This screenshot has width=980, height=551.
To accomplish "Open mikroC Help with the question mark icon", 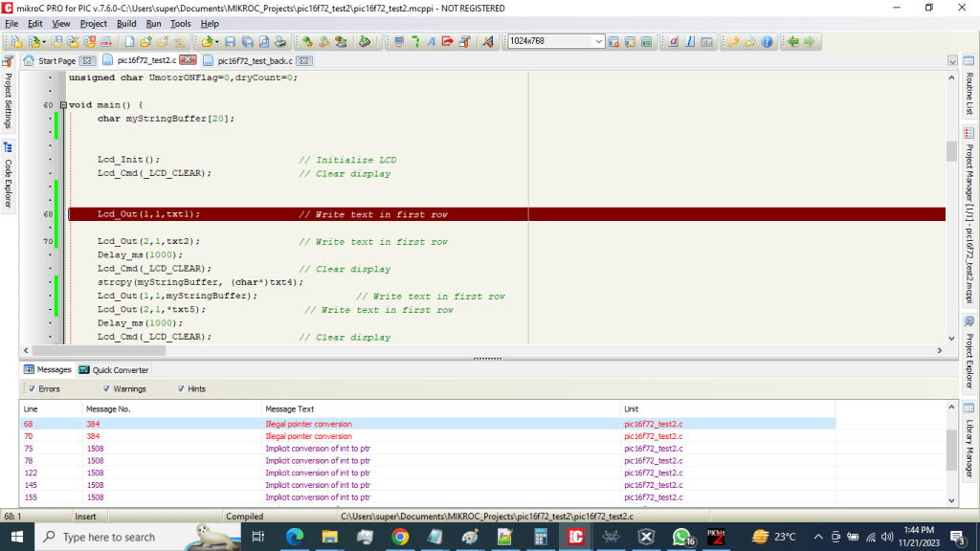I will click(x=767, y=42).
